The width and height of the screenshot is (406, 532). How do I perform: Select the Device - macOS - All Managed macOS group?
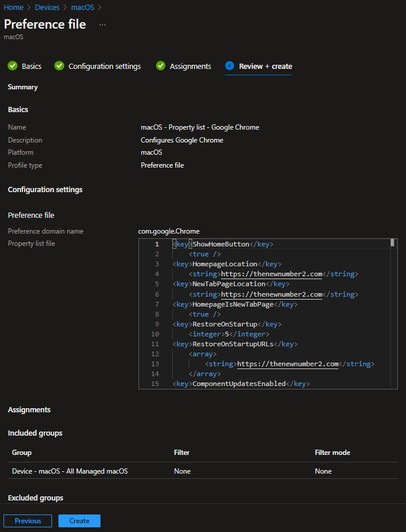pos(70,471)
